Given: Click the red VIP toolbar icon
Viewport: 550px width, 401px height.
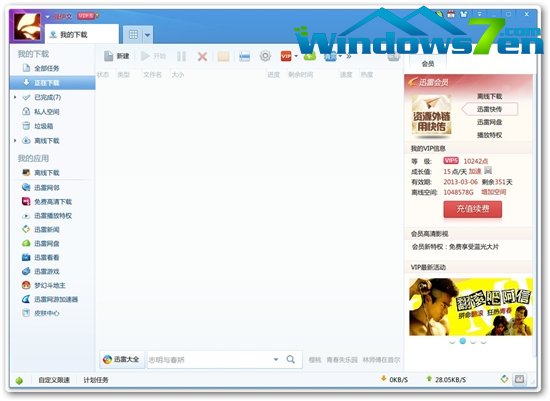Looking at the screenshot, I should pos(286,56).
